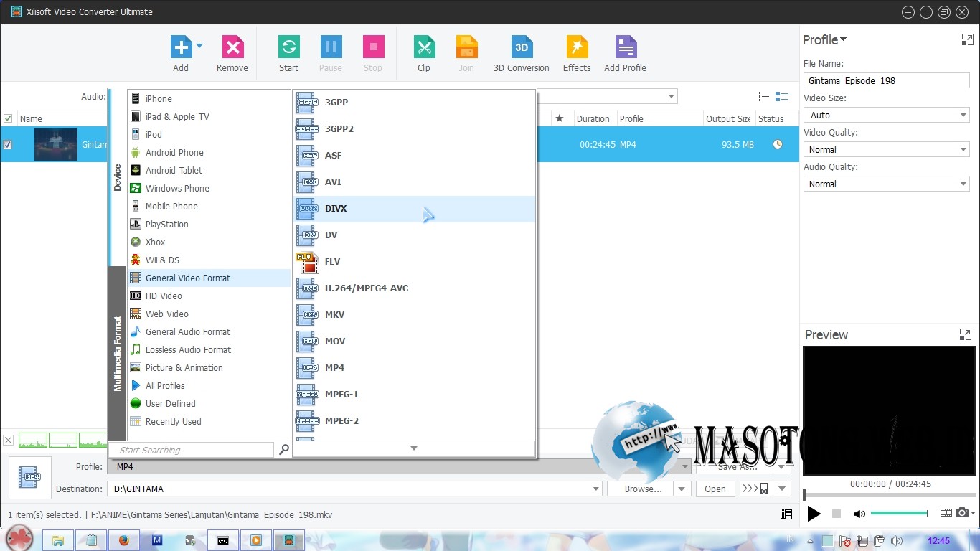Viewport: 980px width, 551px height.
Task: Choose Recently Used category
Action: pyautogui.click(x=209, y=421)
